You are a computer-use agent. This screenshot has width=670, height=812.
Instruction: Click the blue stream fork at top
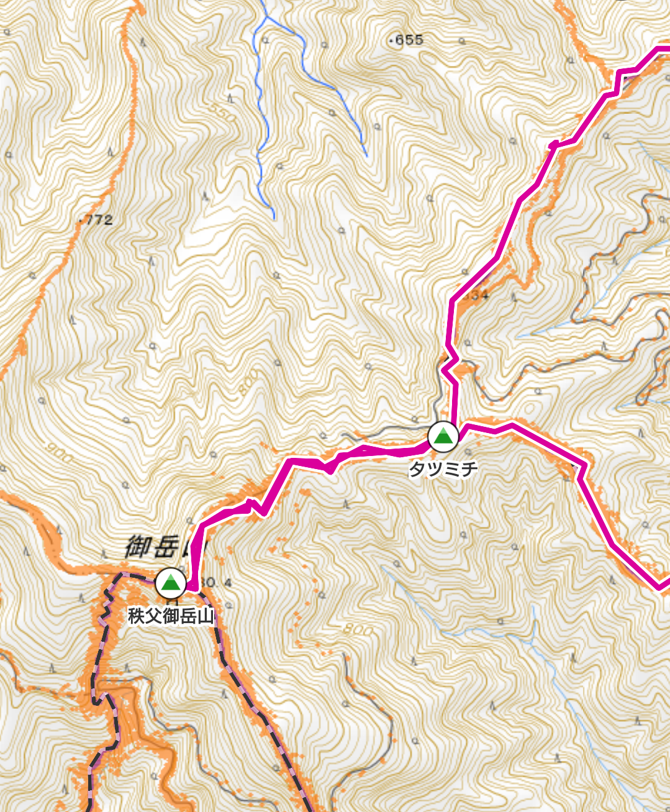[x=266, y=18]
